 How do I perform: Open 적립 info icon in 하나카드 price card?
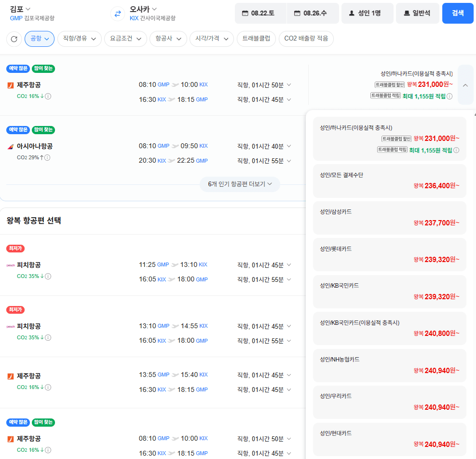click(x=456, y=150)
